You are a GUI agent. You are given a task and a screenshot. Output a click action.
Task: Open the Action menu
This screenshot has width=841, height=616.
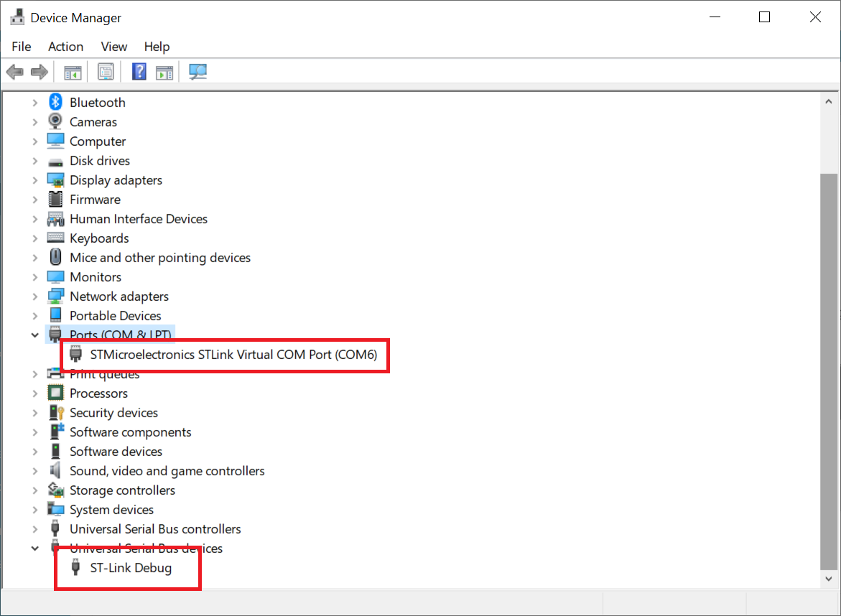pyautogui.click(x=65, y=47)
